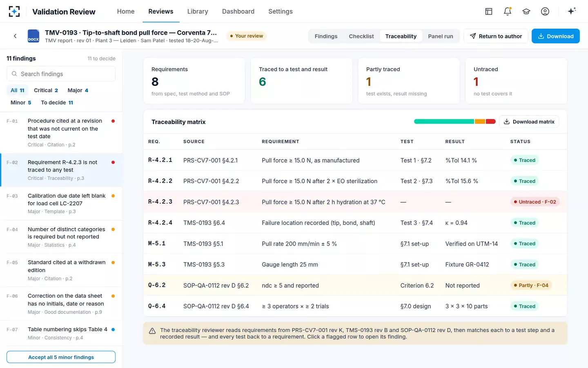The image size is (588, 368).
Task: Click the green segment of traceability progress bar
Action: [x=444, y=121]
